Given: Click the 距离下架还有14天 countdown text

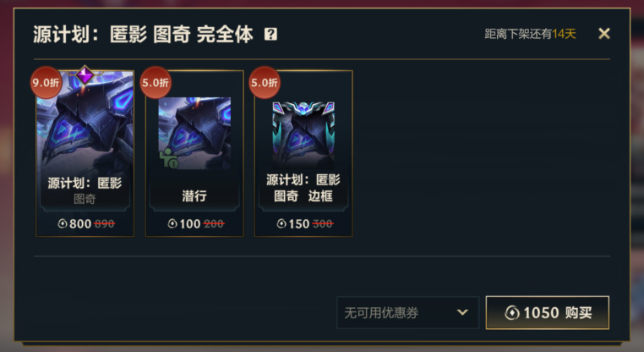Looking at the screenshot, I should [x=530, y=34].
